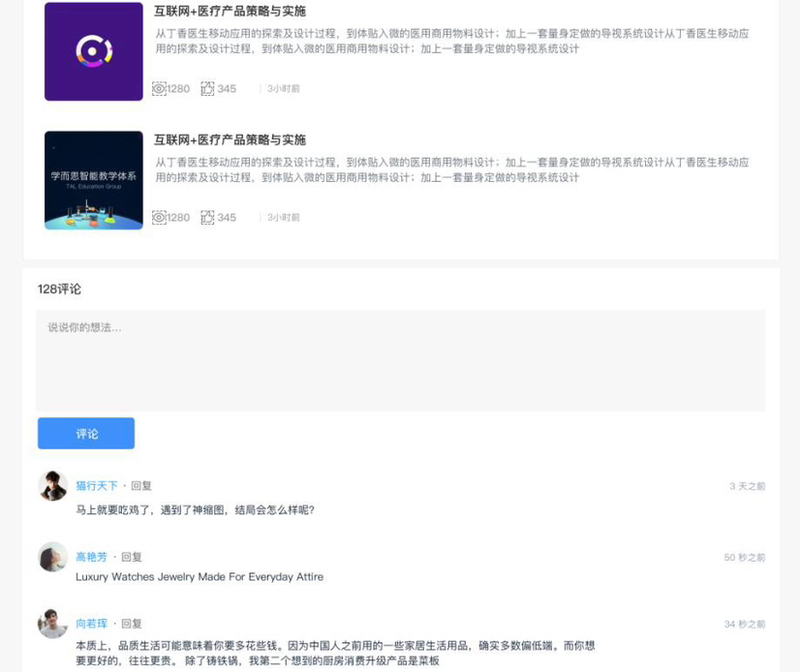Reply to 向若珲's comment
800x672 pixels.
(x=132, y=624)
